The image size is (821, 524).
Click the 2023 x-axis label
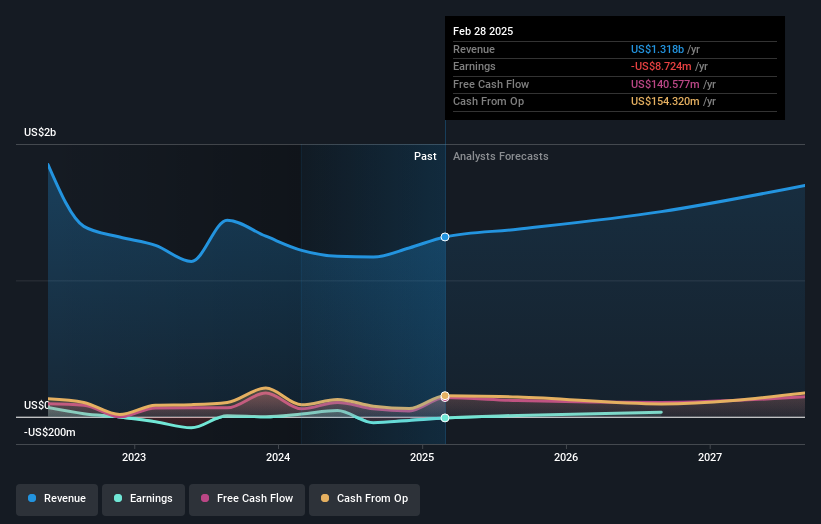tap(134, 458)
